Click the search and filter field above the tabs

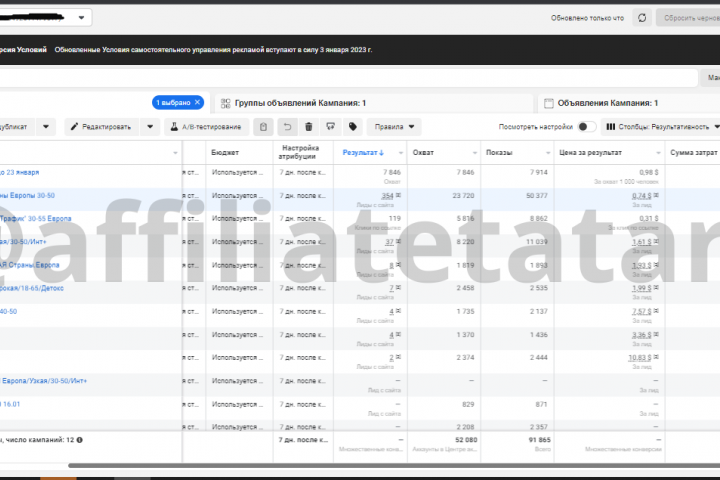coord(348,78)
